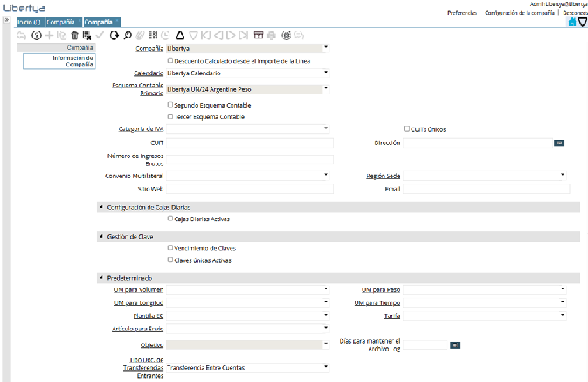Click the undo changes toolbar icon
This screenshot has width=588, height=382.
22,36
